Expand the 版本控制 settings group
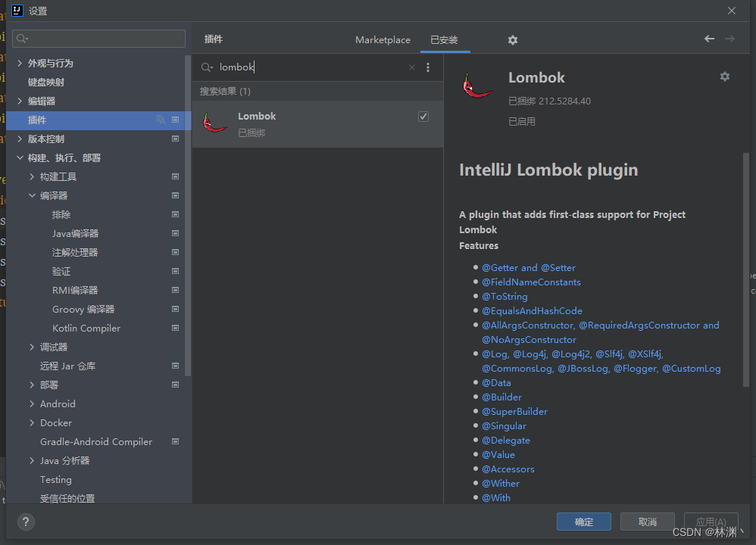 click(20, 139)
